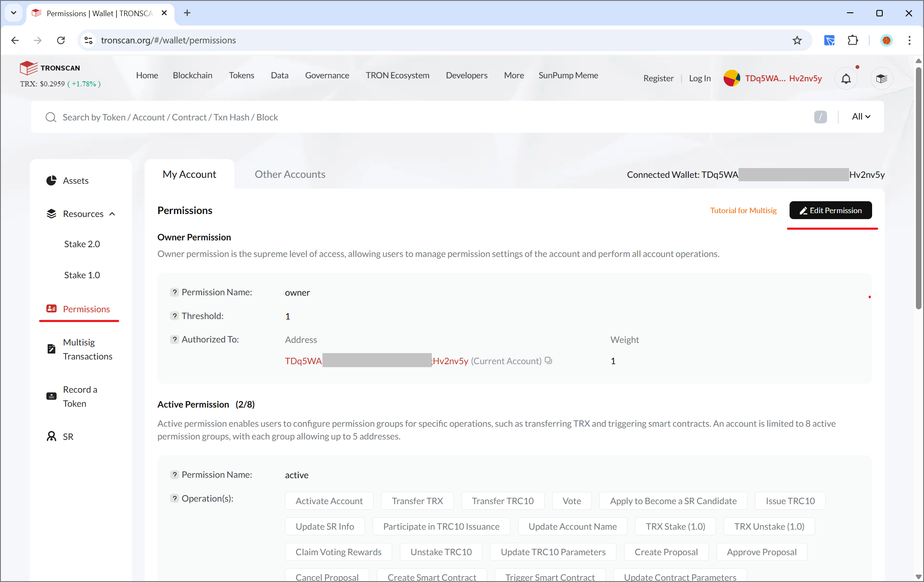Click Vote operation tag

point(571,501)
